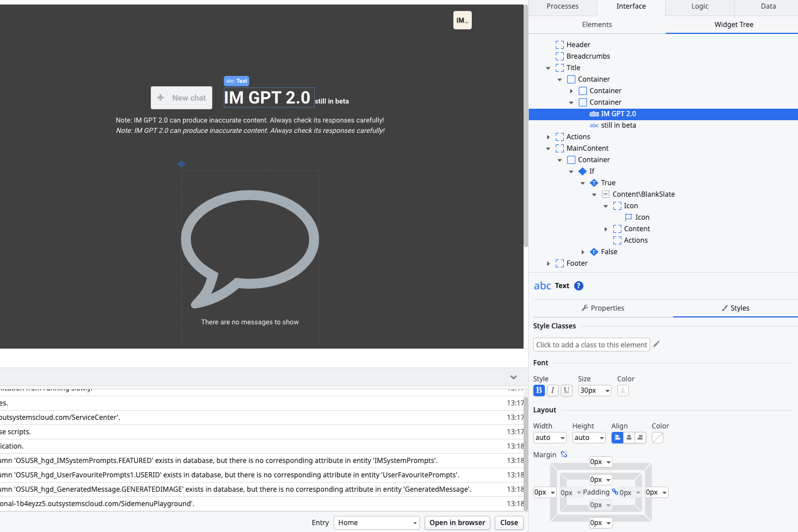Open the font Color picker

click(623, 391)
